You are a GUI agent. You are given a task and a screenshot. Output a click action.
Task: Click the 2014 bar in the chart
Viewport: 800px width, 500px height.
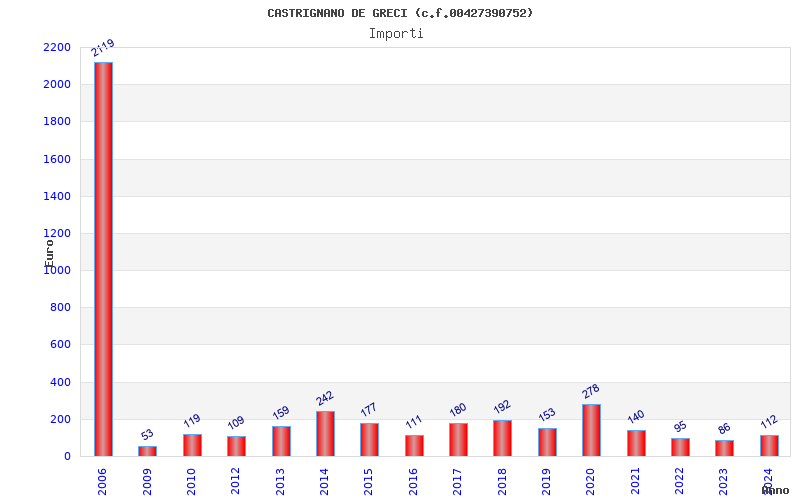coord(326,434)
